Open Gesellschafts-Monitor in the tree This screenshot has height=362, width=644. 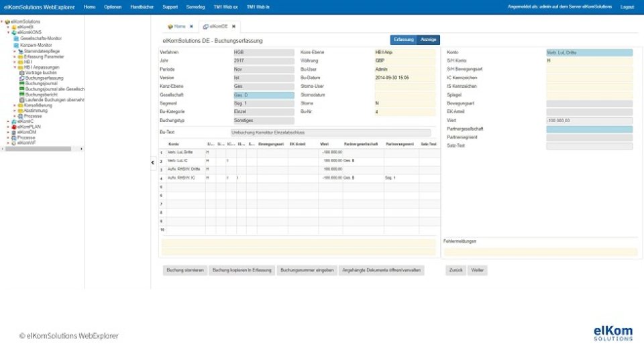(41, 39)
